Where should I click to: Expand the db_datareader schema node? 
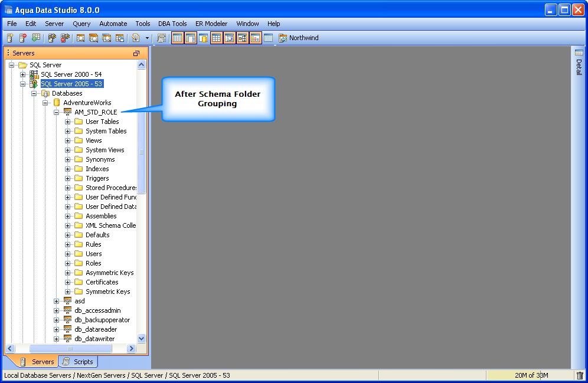pyautogui.click(x=57, y=329)
